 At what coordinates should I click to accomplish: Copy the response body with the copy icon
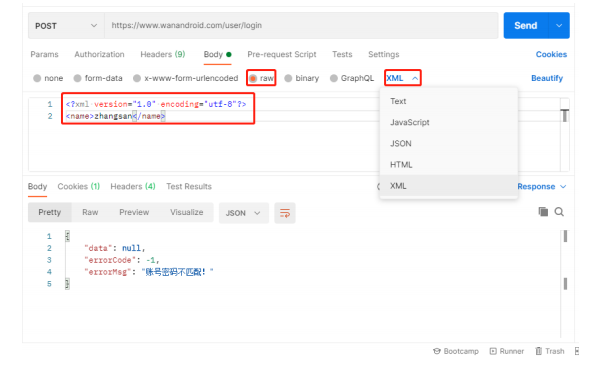click(543, 212)
